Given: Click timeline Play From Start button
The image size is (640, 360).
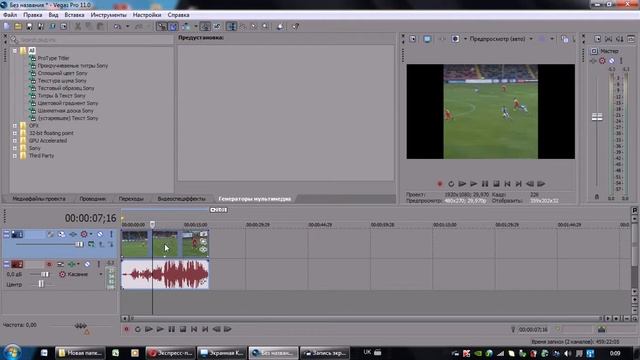Looking at the screenshot, I should click(149, 329).
